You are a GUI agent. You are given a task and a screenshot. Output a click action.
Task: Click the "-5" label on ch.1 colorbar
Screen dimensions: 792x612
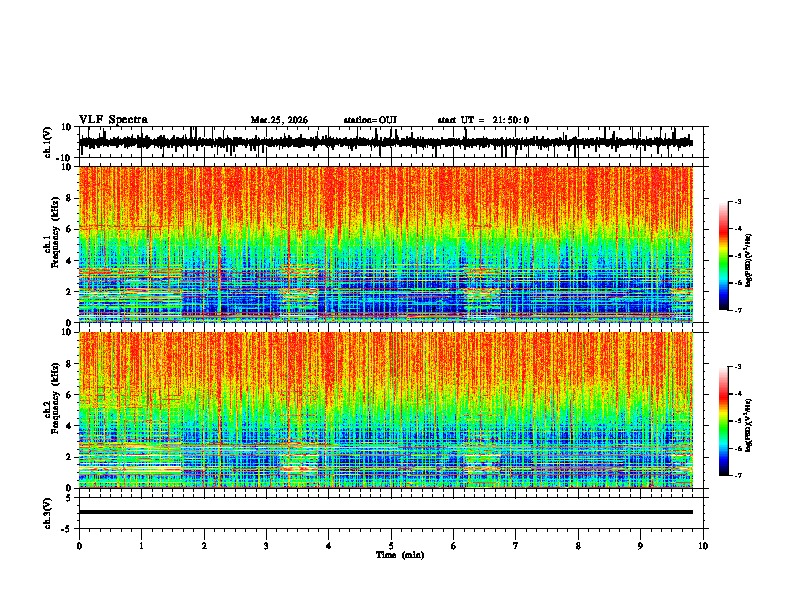pos(737,256)
